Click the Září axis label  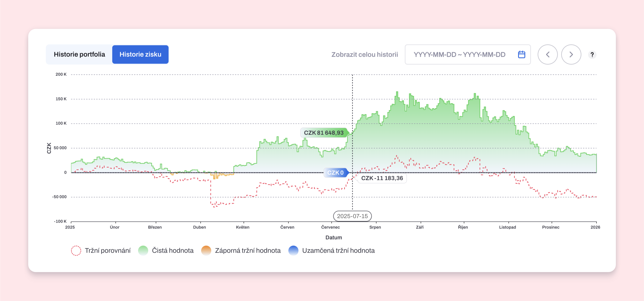point(420,227)
